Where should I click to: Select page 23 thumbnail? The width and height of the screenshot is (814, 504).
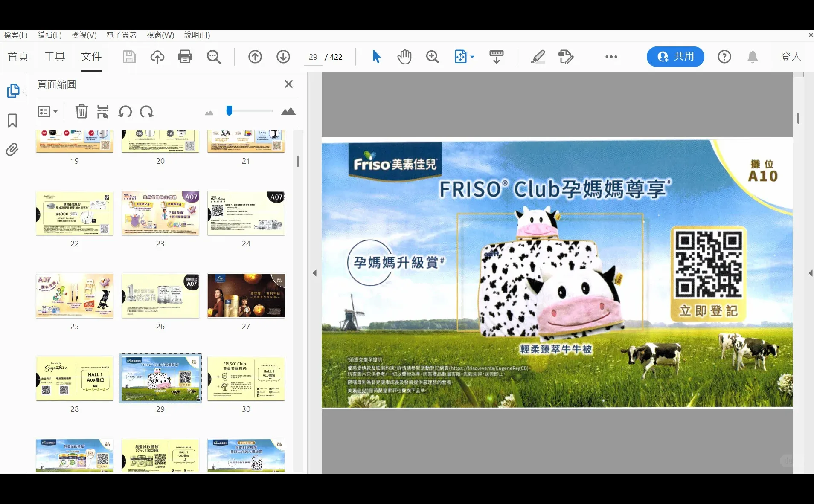(x=160, y=213)
